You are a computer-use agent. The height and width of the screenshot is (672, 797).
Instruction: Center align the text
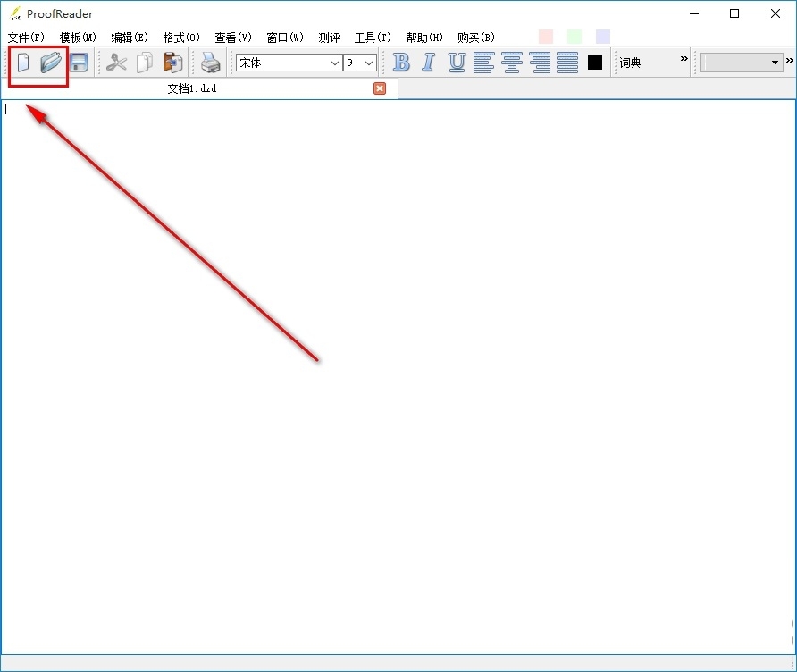(511, 63)
